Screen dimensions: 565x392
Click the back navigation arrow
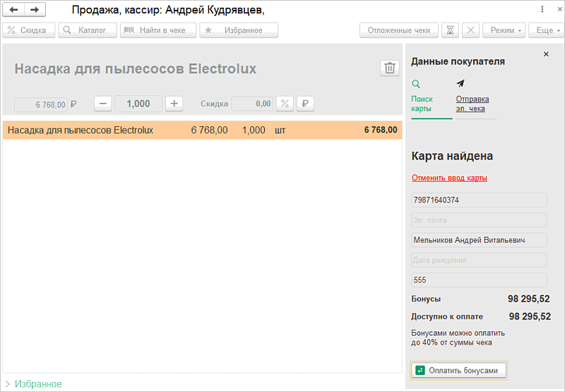[14, 10]
